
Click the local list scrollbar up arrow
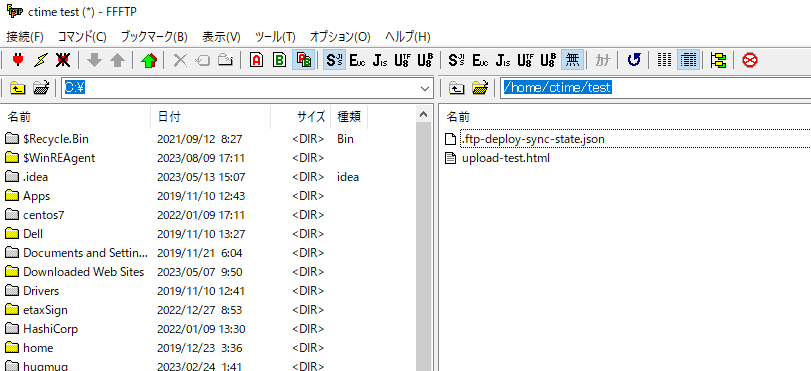tap(424, 114)
